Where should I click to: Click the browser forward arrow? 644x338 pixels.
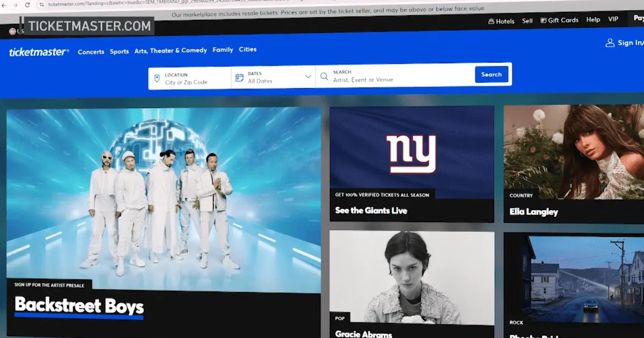(14, 4)
